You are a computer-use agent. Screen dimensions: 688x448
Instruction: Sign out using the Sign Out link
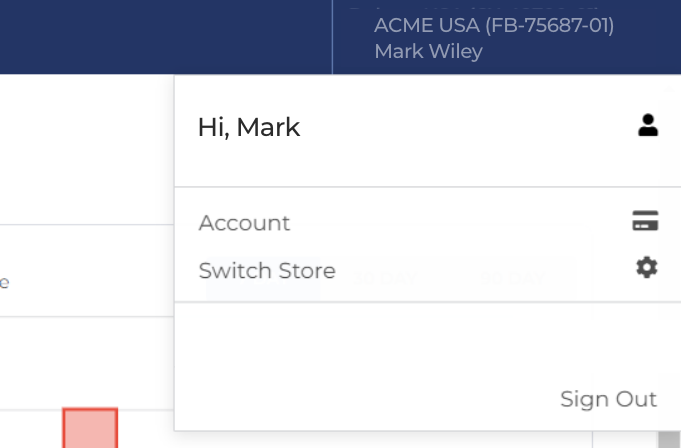(x=608, y=399)
